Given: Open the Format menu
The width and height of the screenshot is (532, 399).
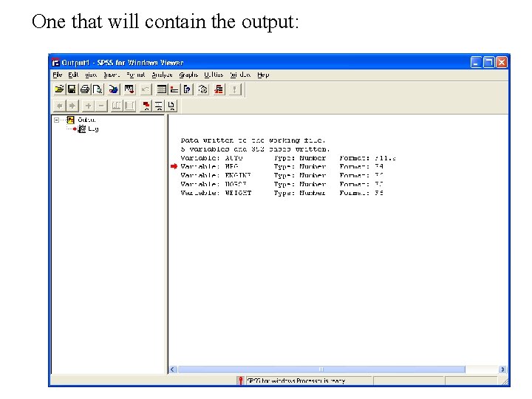Looking at the screenshot, I should (135, 75).
